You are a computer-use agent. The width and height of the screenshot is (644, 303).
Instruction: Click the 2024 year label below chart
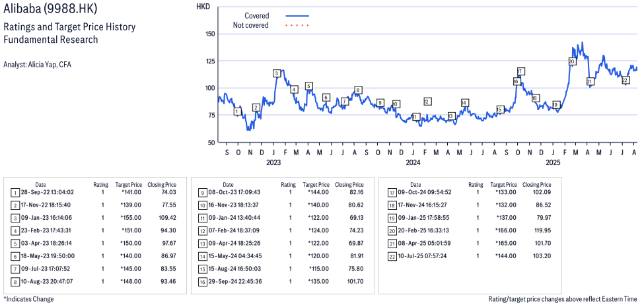[x=413, y=162]
